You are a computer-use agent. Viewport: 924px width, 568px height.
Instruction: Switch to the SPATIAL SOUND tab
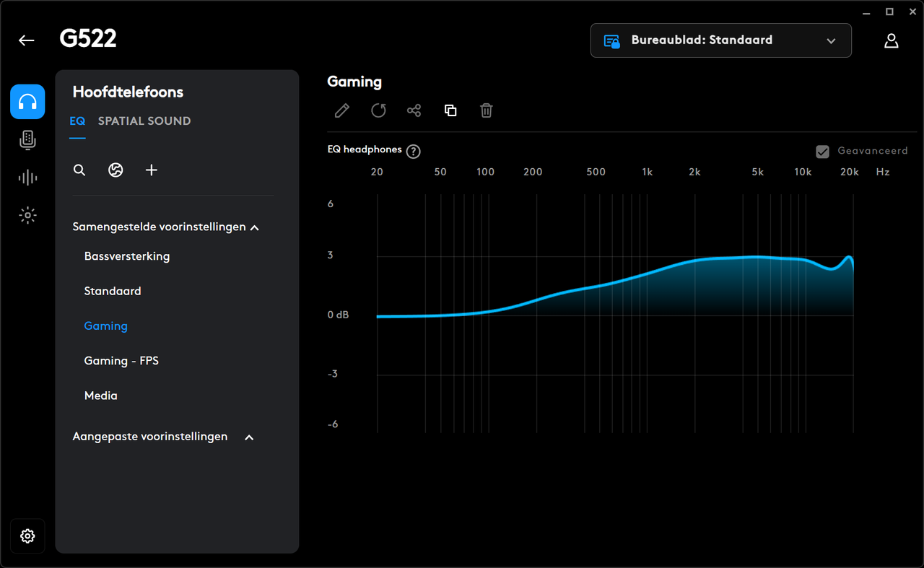144,121
